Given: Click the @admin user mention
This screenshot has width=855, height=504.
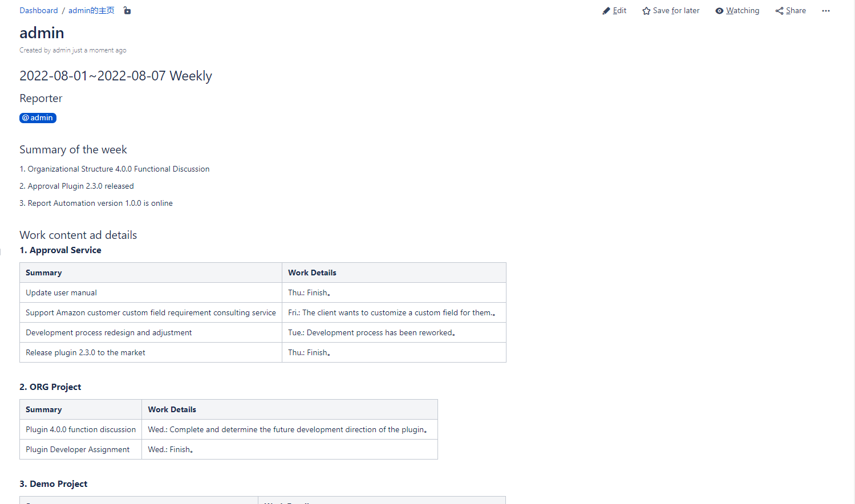Looking at the screenshot, I should click(38, 118).
